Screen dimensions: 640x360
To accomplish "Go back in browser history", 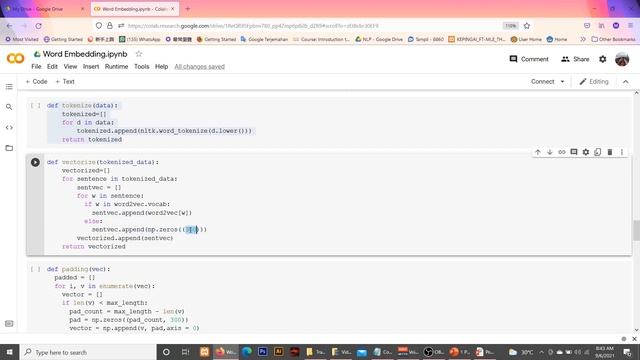I will [9, 26].
